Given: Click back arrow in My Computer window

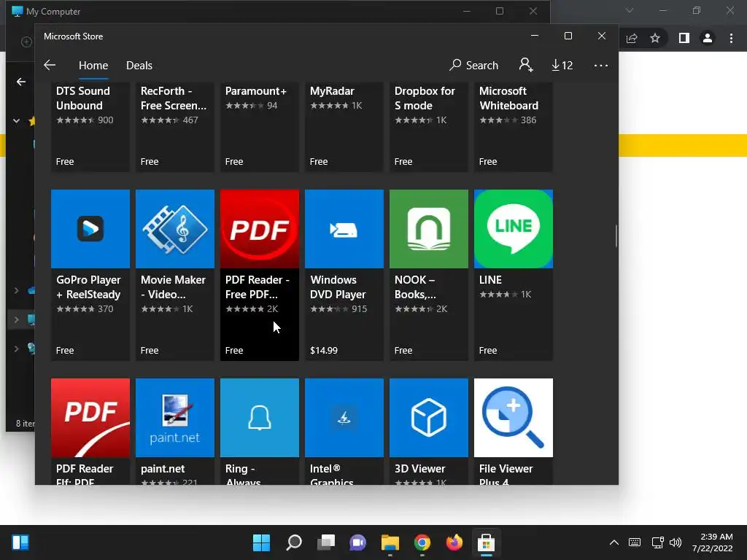Looking at the screenshot, I should point(21,82).
